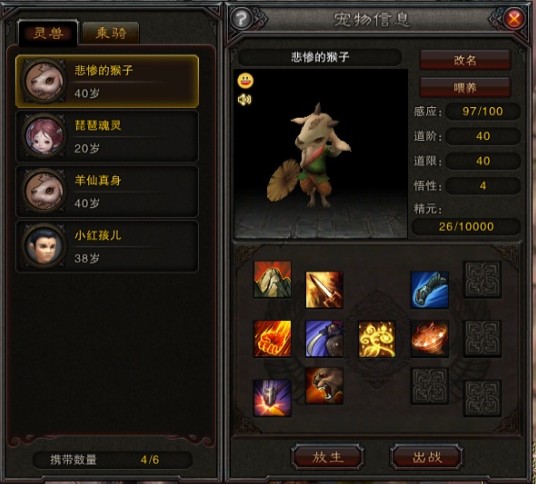Click the golden swirl cloud skill icon
Image resolution: width=536 pixels, height=484 pixels.
coord(377,339)
